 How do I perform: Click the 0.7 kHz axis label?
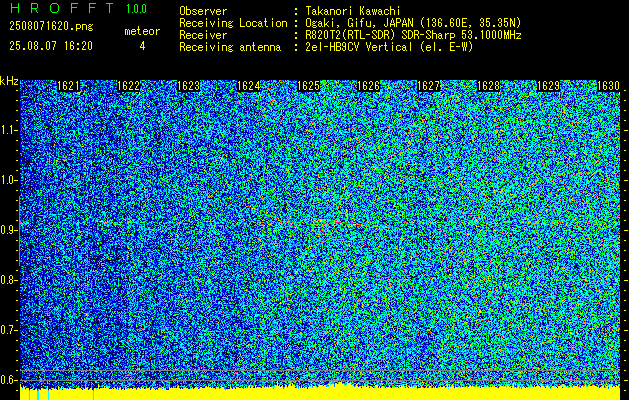coord(8,330)
